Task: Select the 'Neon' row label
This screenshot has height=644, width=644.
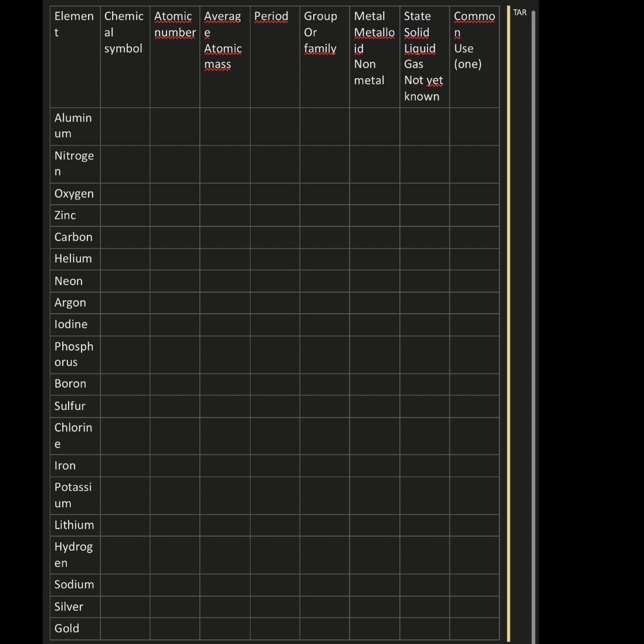Action: click(75, 282)
